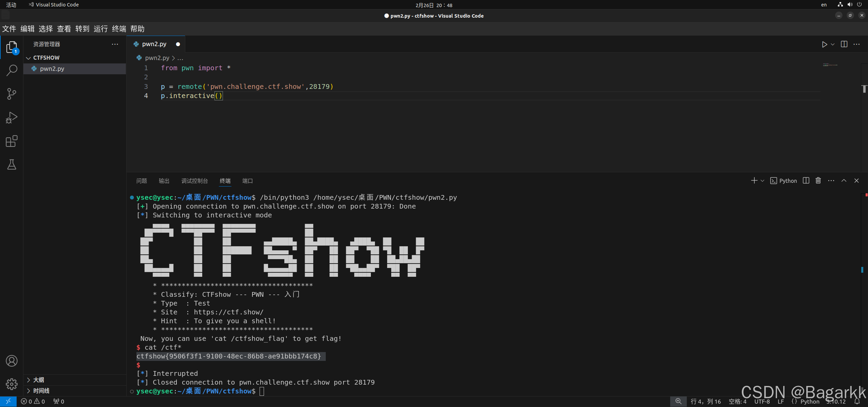
Task: Open the Manage settings gear
Action: click(12, 384)
